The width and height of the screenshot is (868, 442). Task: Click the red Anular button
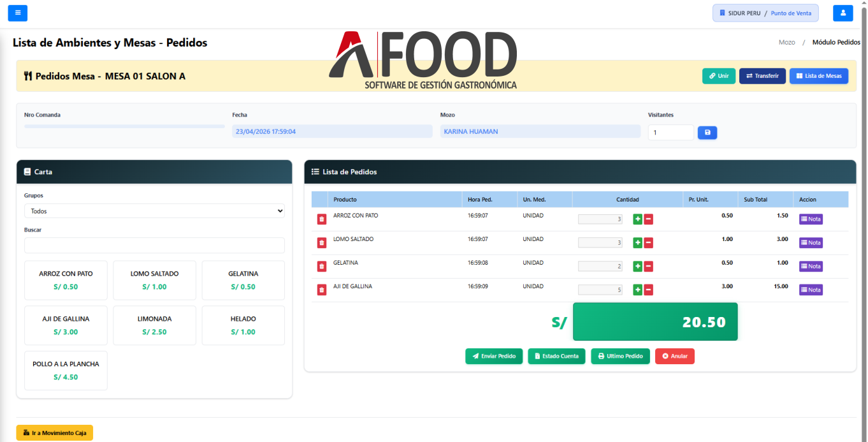(x=675, y=356)
